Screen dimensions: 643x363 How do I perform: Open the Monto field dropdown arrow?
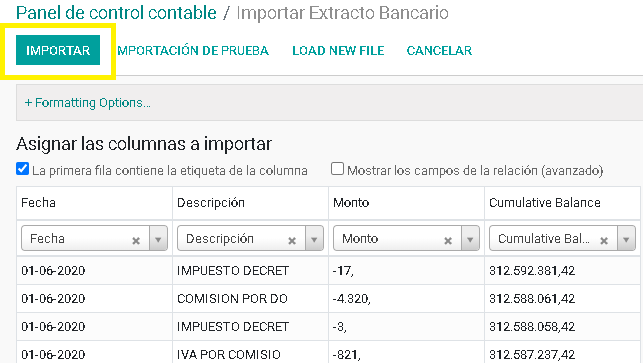point(470,238)
